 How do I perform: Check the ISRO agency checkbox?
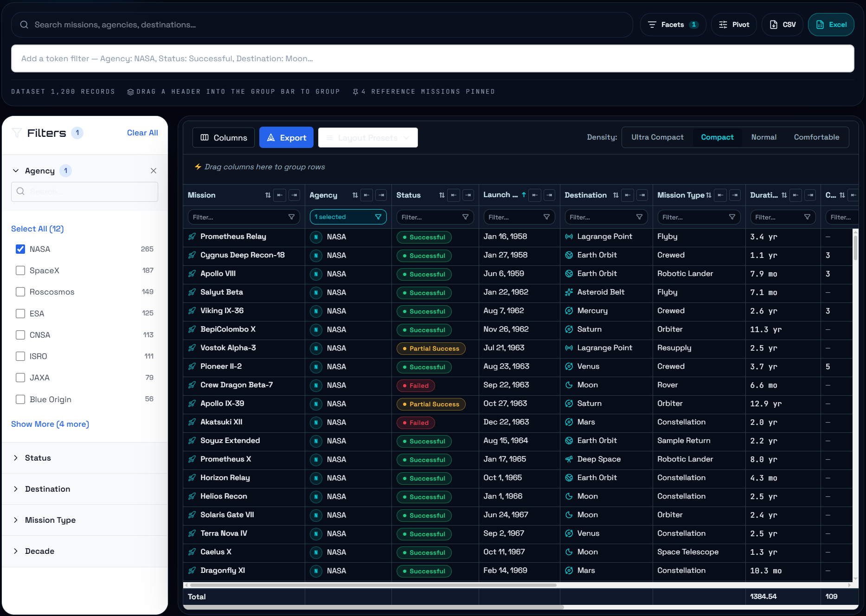(20, 356)
